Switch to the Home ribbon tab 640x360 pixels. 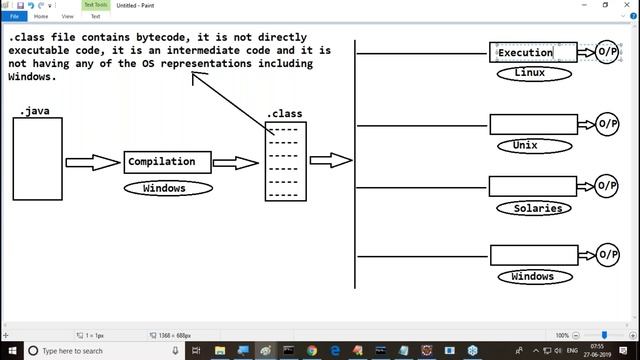click(x=41, y=16)
